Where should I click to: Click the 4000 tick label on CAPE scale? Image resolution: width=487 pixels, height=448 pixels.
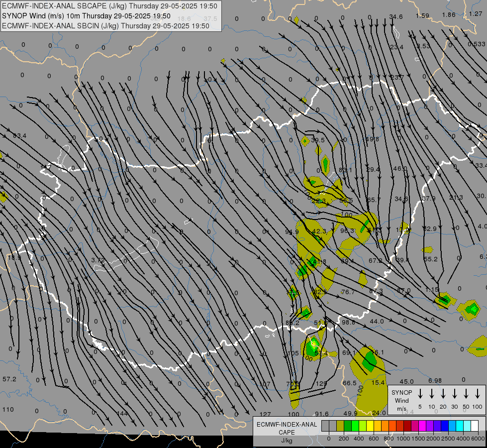pyautogui.click(x=463, y=439)
